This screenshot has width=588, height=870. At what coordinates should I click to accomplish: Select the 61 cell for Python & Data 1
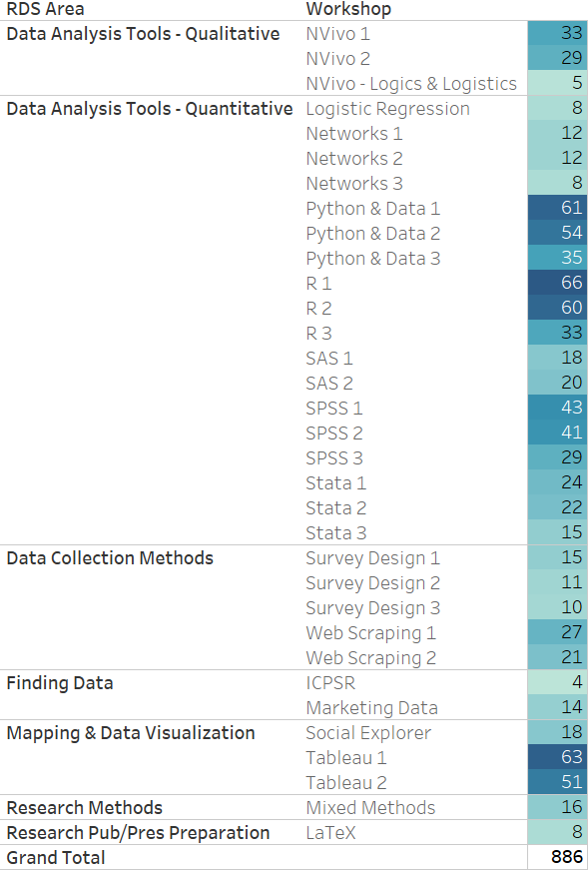coord(557,208)
